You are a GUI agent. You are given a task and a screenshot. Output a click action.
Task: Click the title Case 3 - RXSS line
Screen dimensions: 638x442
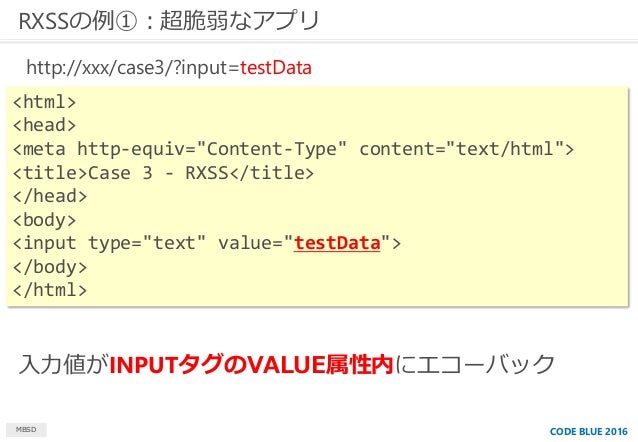click(x=163, y=173)
